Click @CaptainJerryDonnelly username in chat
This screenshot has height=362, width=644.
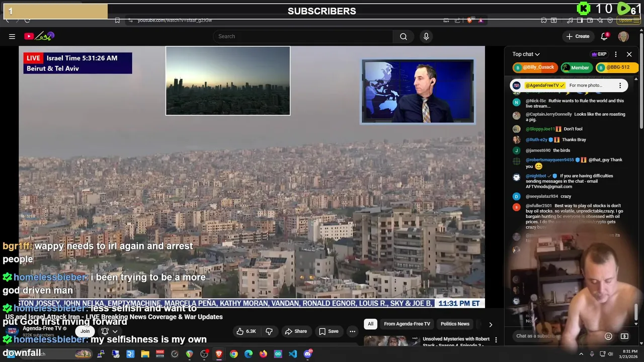pyautogui.click(x=549, y=114)
